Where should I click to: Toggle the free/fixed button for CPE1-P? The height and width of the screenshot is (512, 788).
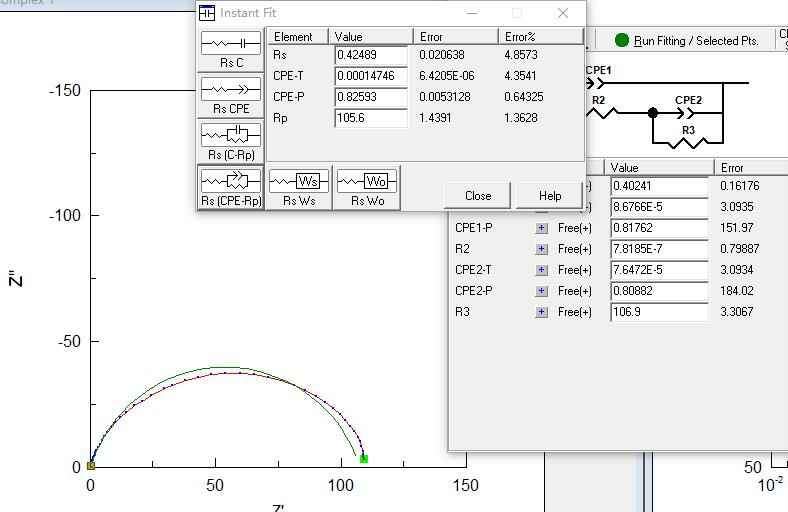click(542, 228)
